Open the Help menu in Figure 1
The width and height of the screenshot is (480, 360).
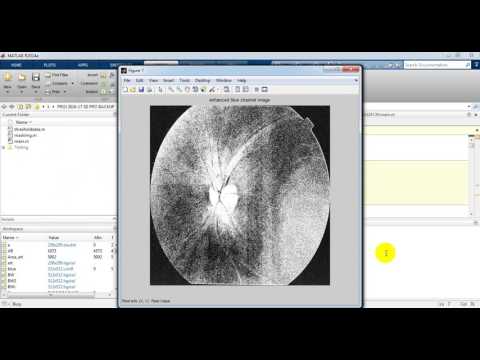(241, 81)
